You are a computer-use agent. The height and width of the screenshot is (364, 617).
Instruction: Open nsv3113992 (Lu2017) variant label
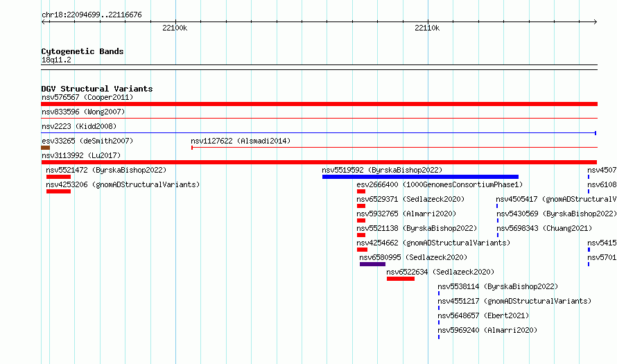pos(81,155)
